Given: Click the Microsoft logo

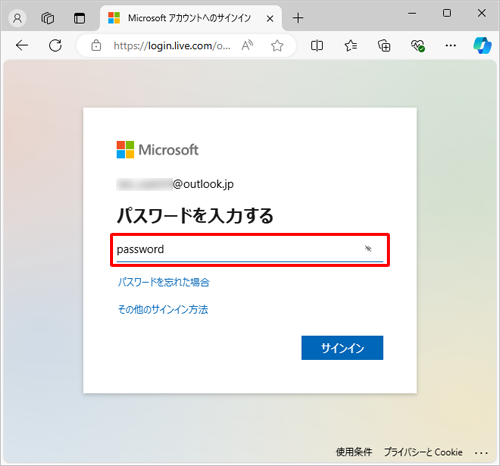Looking at the screenshot, I should click(x=157, y=150).
